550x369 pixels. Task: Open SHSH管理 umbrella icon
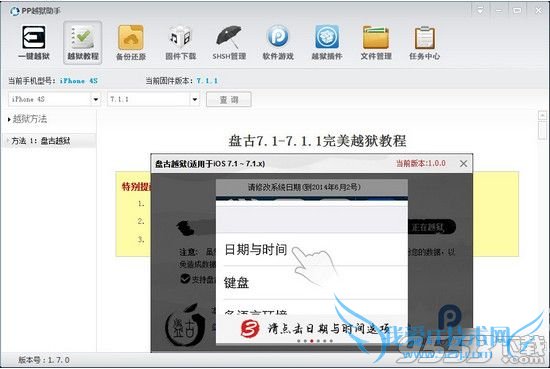pyautogui.click(x=229, y=42)
